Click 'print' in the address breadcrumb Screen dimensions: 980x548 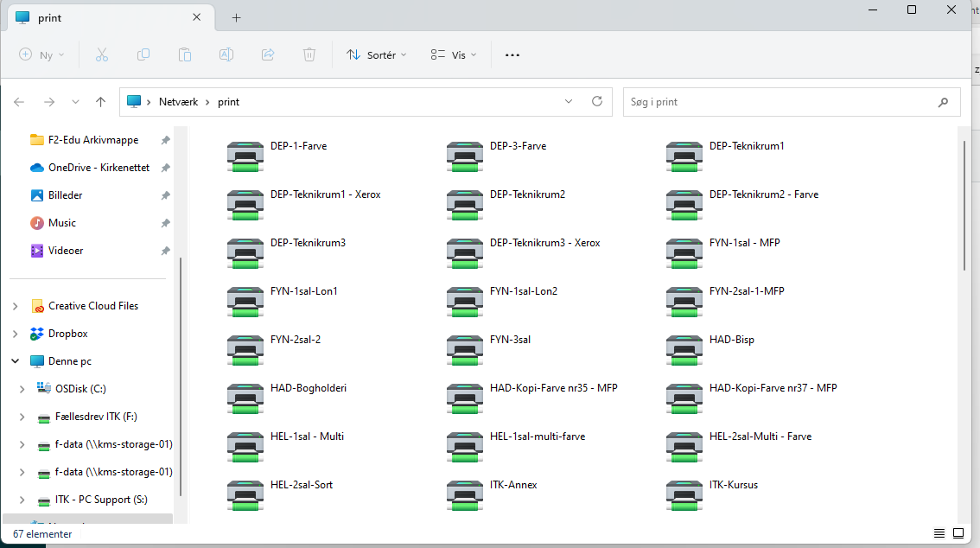229,102
